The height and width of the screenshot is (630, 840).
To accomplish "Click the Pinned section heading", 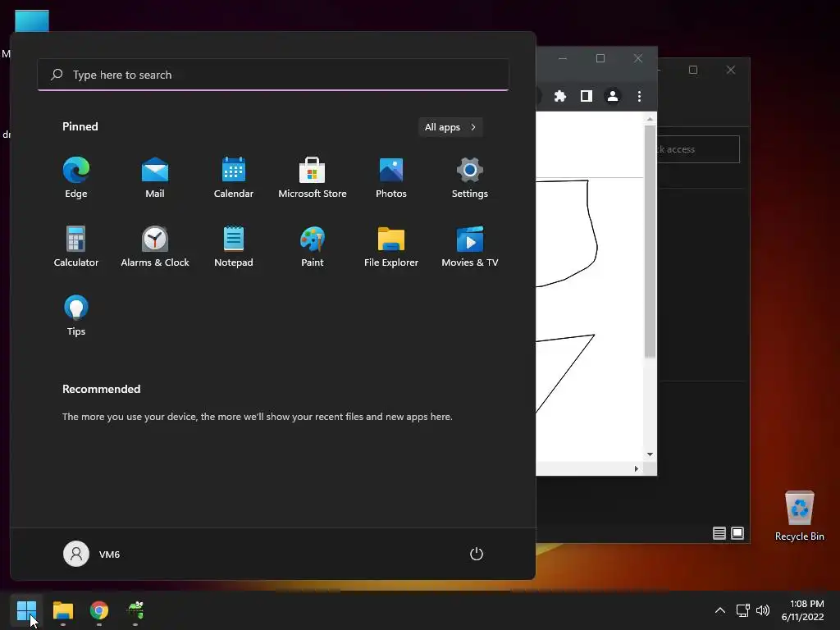I will [80, 126].
